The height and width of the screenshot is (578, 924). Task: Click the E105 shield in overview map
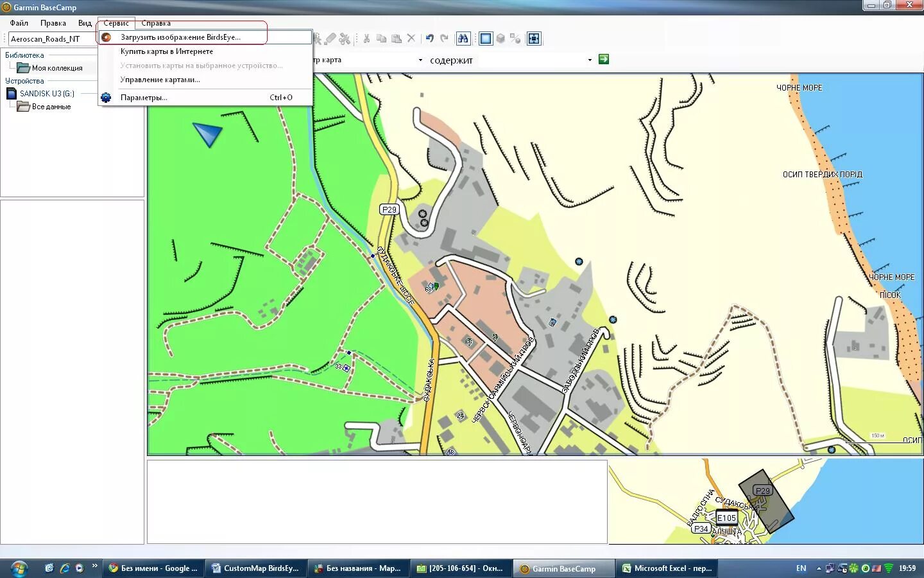(726, 518)
